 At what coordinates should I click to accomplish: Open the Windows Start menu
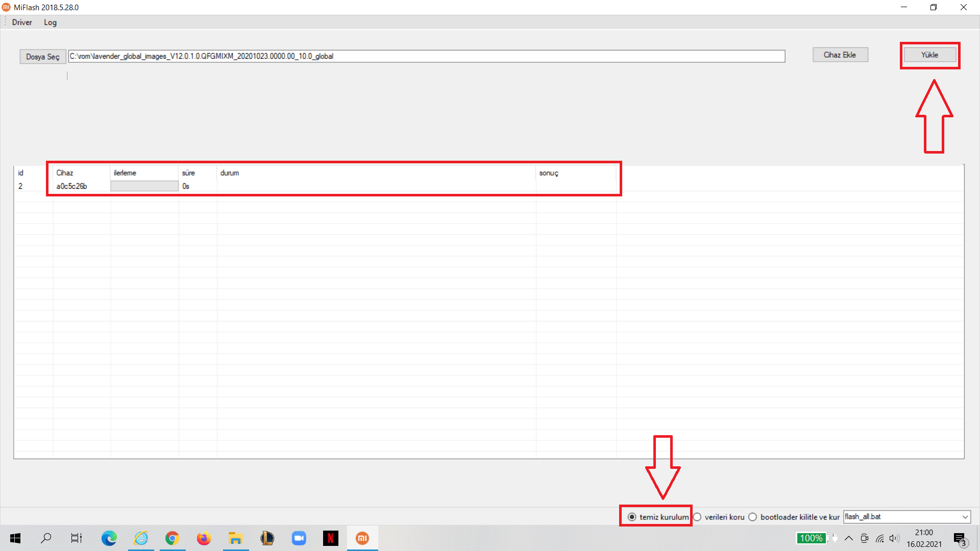point(15,538)
